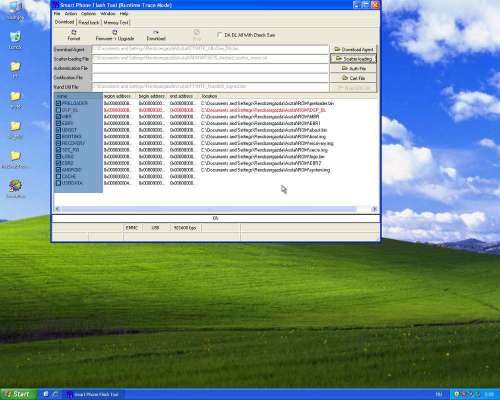Click the 921600 bps status bar entry

pos(185,228)
